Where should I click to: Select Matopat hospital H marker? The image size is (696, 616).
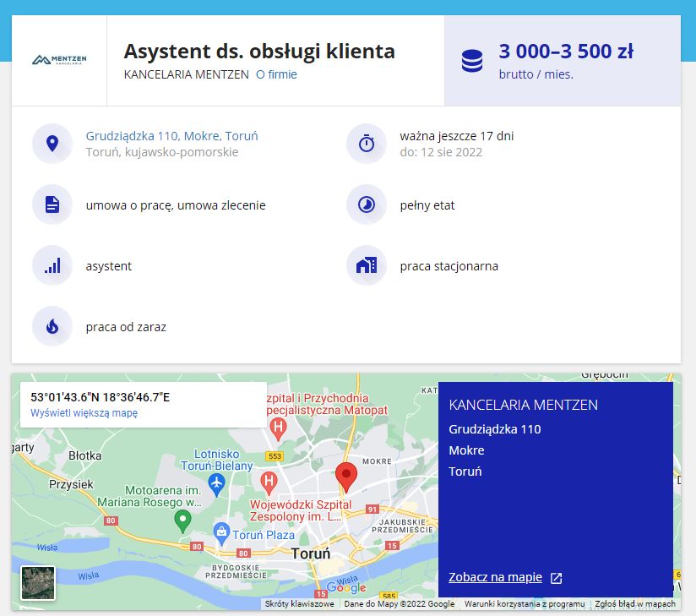[278, 429]
